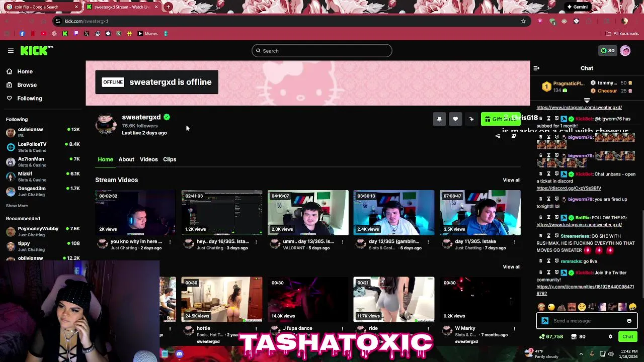
Task: Open oblivionsw IRL channel in Following
Action: 43,132
